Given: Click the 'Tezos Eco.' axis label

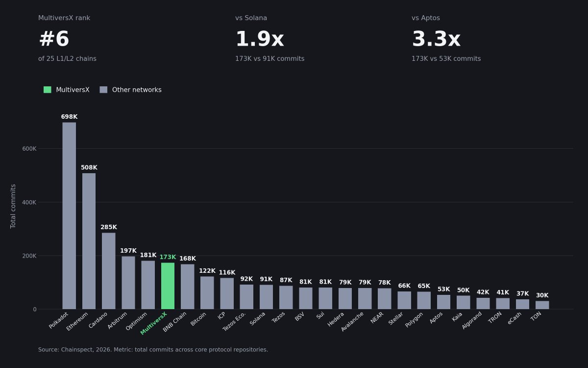Looking at the screenshot, I should click(234, 322).
